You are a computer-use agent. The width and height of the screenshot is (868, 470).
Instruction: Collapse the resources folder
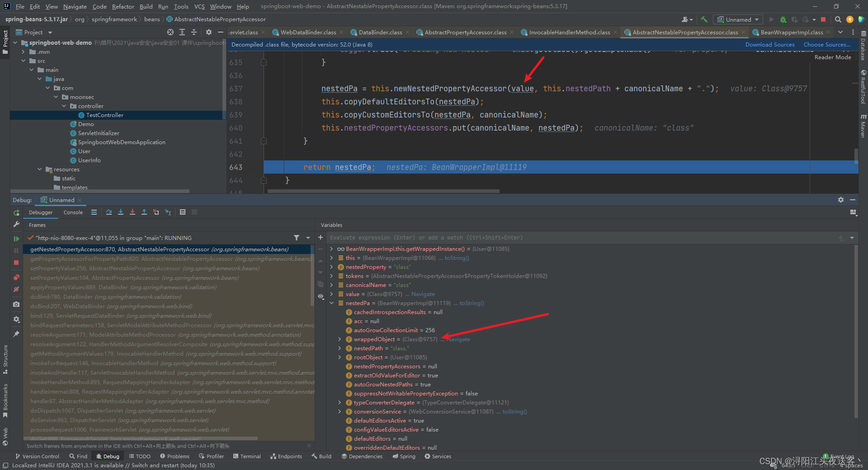click(x=40, y=169)
